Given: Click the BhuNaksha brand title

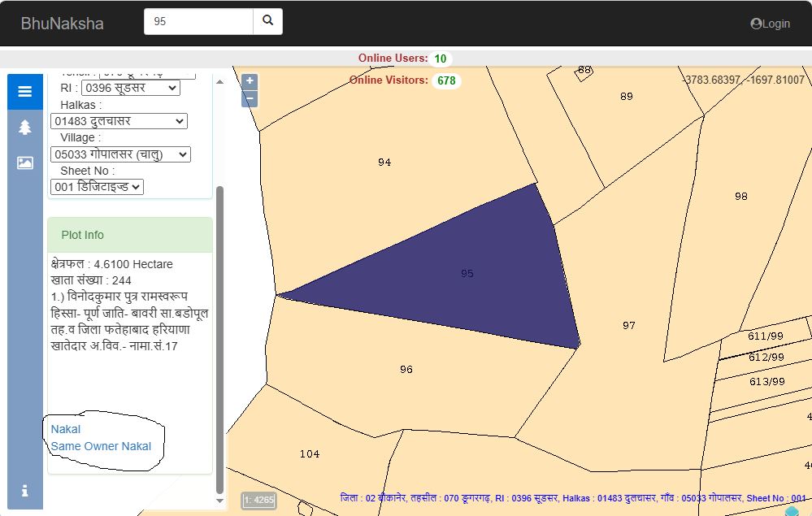Looking at the screenshot, I should (x=63, y=24).
